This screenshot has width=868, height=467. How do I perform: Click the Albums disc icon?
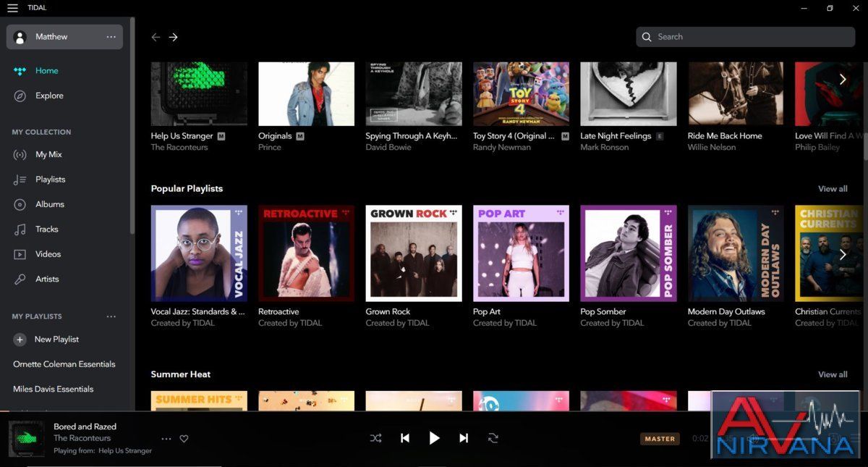20,205
